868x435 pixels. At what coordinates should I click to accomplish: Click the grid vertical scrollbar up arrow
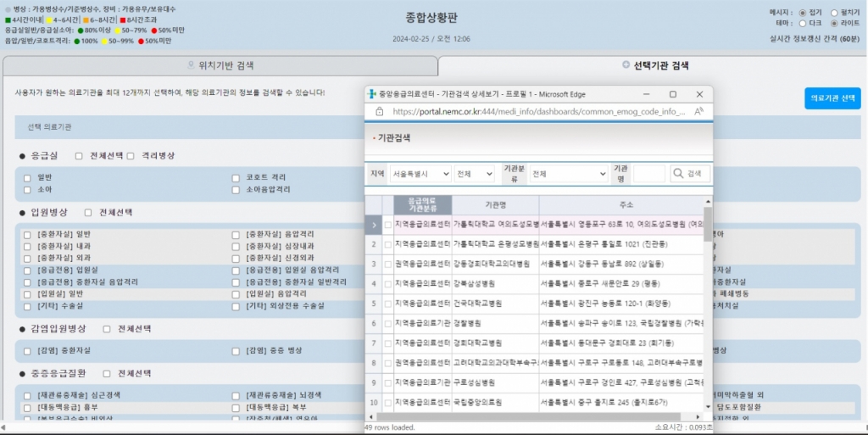click(x=708, y=202)
